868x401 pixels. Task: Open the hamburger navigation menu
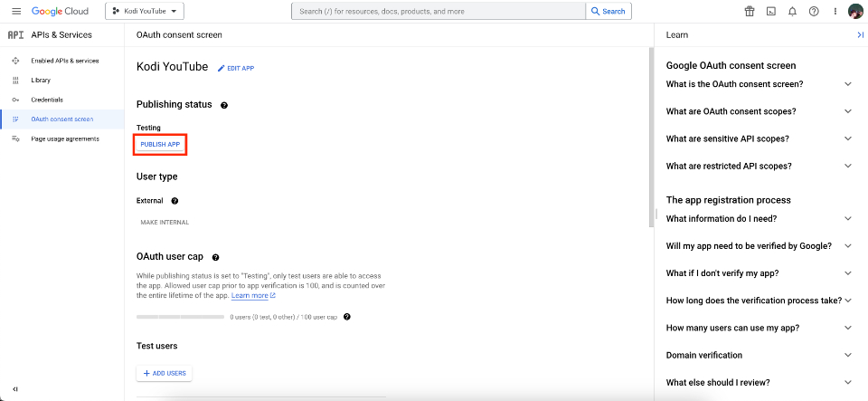pyautogui.click(x=16, y=11)
